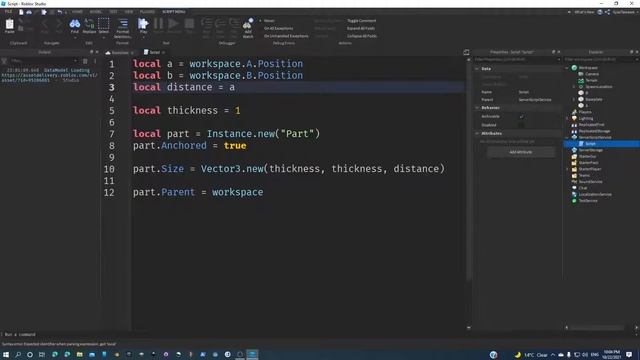Viewport: 640px width, 360px height.
Task: Toggle the Archivable checkbox
Action: tap(521, 116)
